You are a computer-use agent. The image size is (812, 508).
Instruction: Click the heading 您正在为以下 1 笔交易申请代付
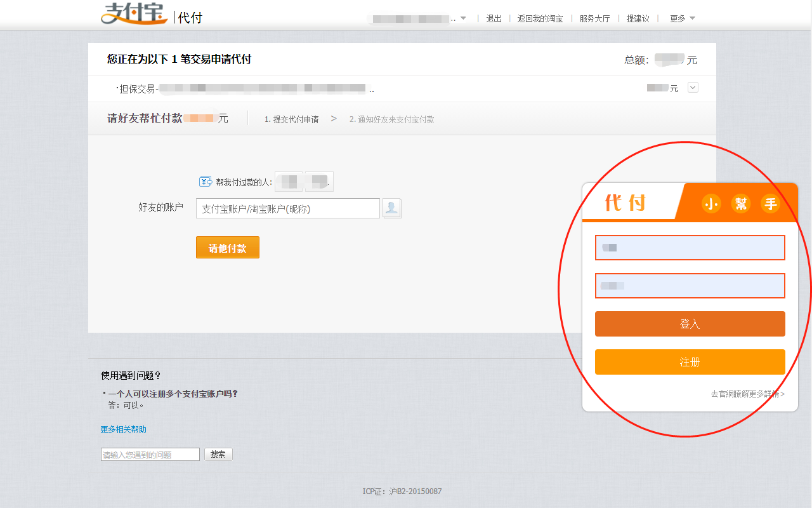[180, 59]
